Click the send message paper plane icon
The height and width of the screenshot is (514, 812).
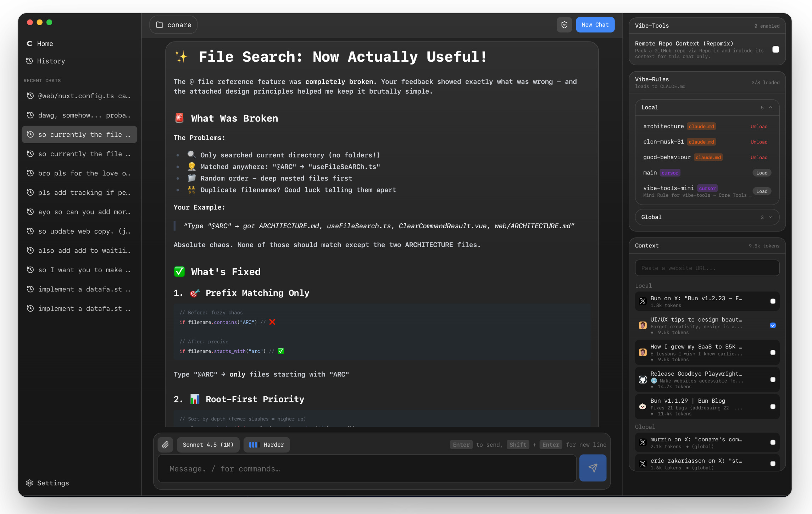593,468
